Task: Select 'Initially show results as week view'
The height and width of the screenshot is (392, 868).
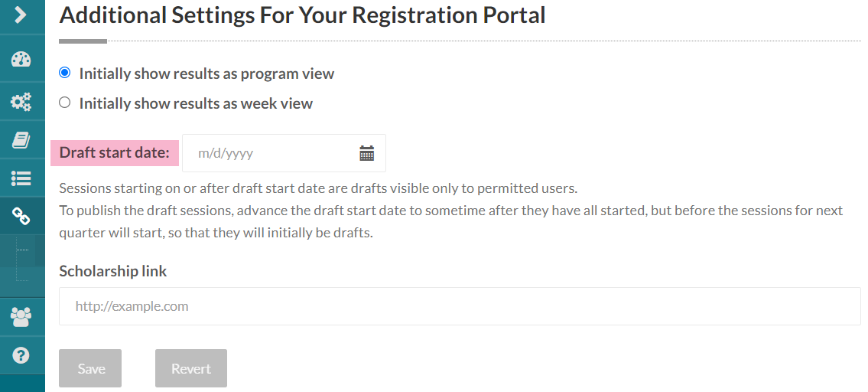Action: [x=65, y=103]
